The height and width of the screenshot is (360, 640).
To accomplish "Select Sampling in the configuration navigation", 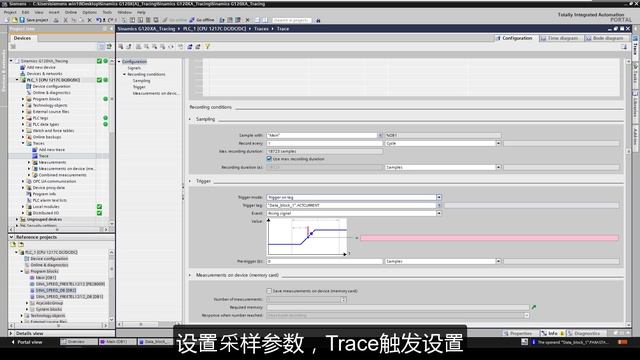I will (141, 81).
